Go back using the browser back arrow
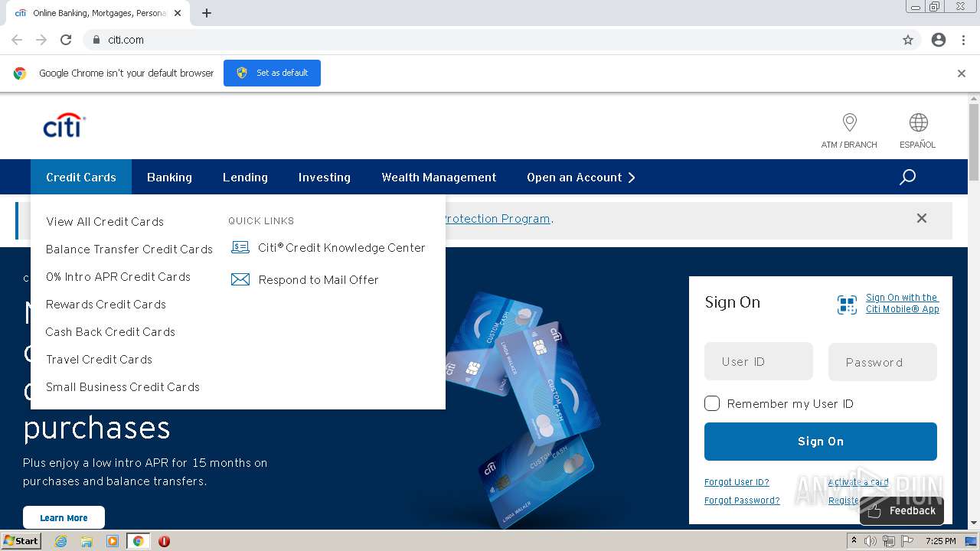This screenshot has height=551, width=980. coord(17,40)
